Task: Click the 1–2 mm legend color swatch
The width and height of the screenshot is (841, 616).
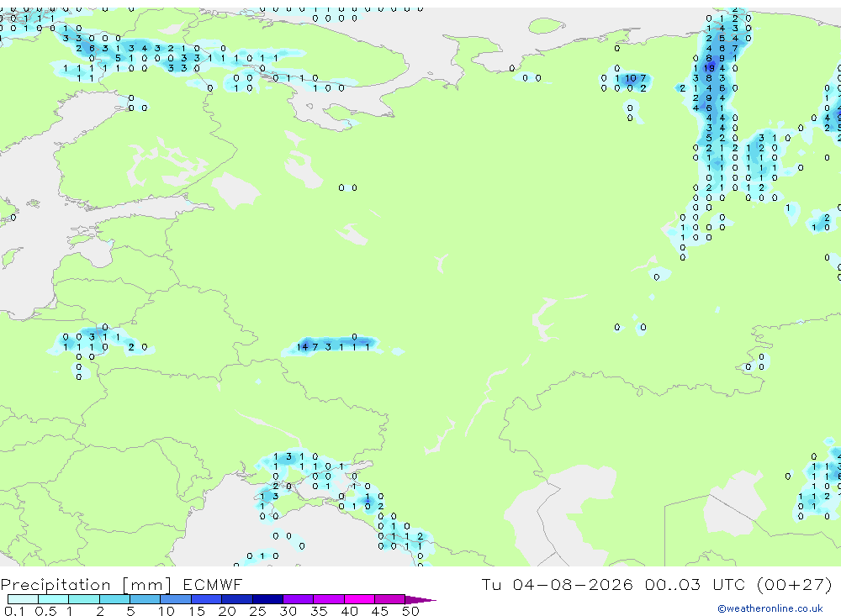Action: pos(83,599)
